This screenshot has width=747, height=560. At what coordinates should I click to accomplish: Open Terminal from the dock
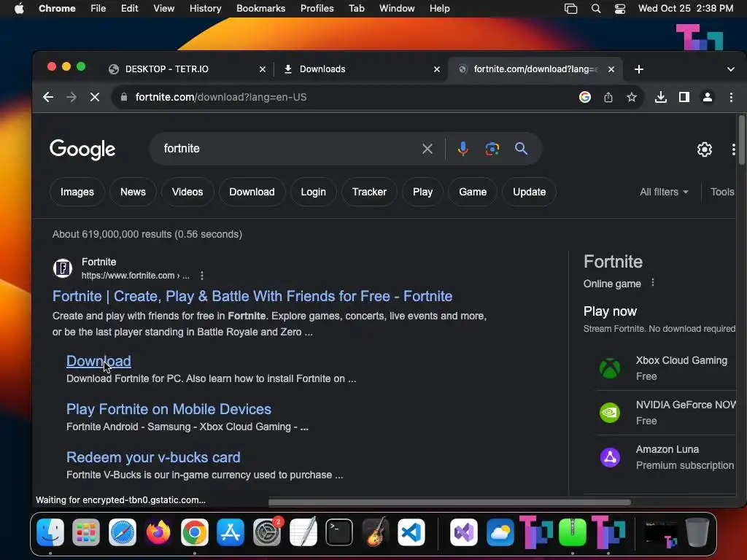339,532
